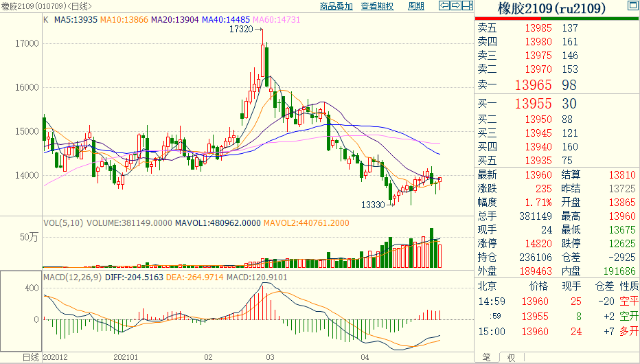Click the 202101 date label on time axis
This screenshot has height=364, width=640.
[x=126, y=357]
